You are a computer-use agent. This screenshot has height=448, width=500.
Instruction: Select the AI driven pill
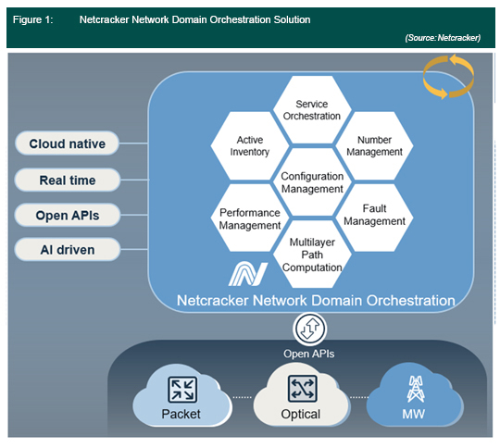68,250
